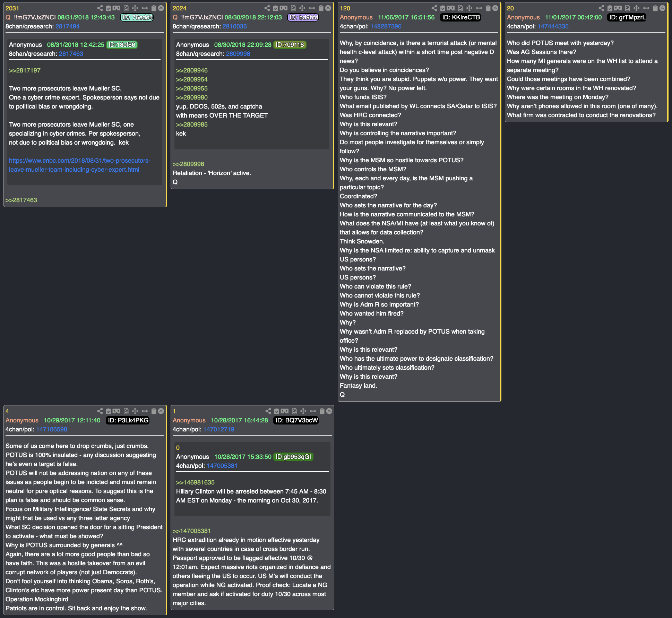Share post 1 via the share icon
The image size is (672, 618).
click(x=268, y=411)
